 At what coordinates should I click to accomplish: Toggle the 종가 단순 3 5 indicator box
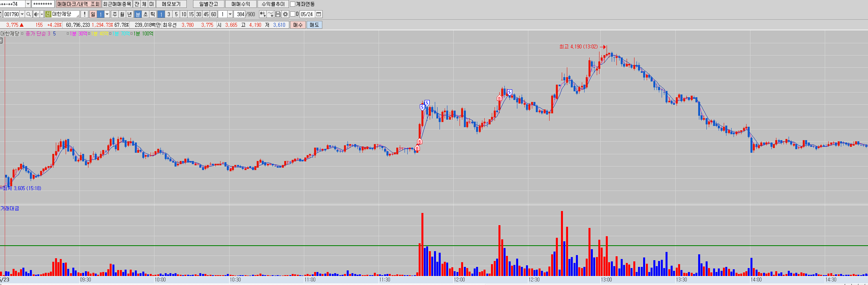22,33
